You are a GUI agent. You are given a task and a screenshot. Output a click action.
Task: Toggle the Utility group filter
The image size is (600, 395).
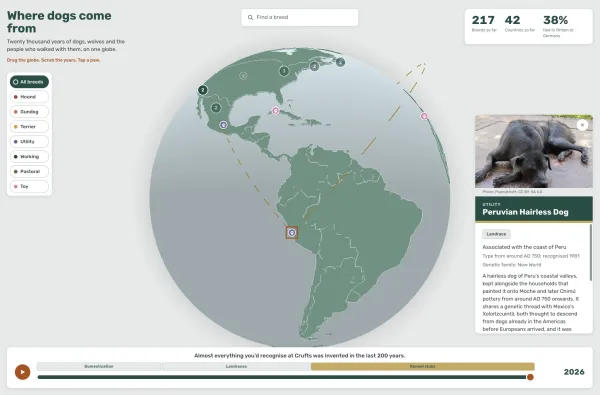click(x=29, y=142)
